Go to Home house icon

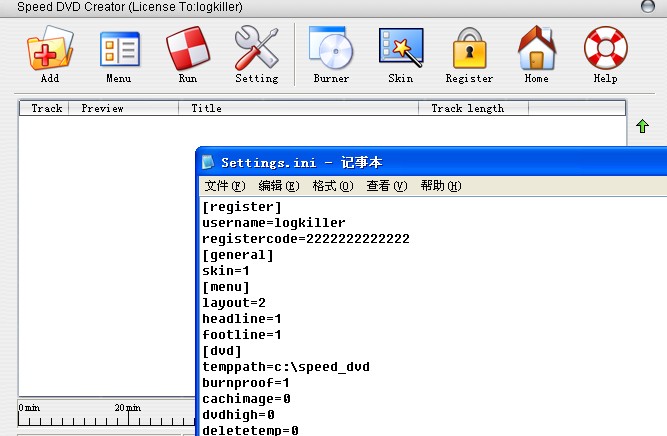coord(536,48)
